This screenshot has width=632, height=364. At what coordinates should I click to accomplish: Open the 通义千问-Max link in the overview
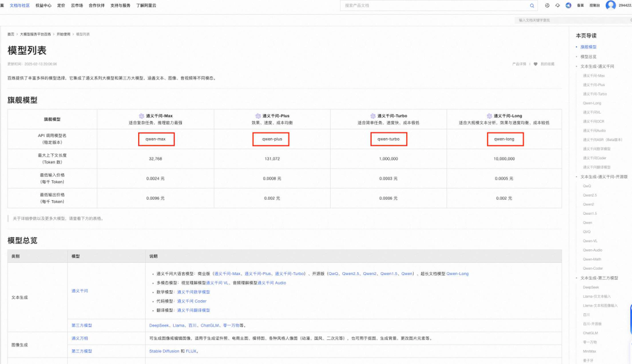(227, 274)
